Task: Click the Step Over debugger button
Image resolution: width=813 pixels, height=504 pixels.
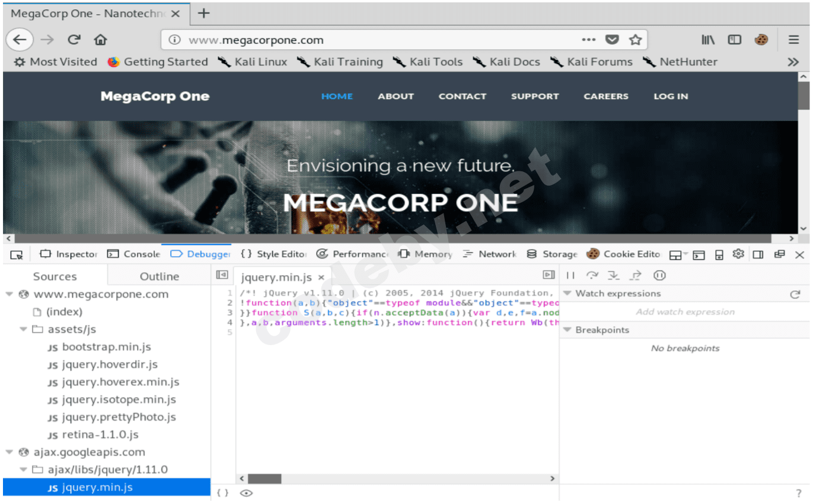Action: click(x=592, y=275)
